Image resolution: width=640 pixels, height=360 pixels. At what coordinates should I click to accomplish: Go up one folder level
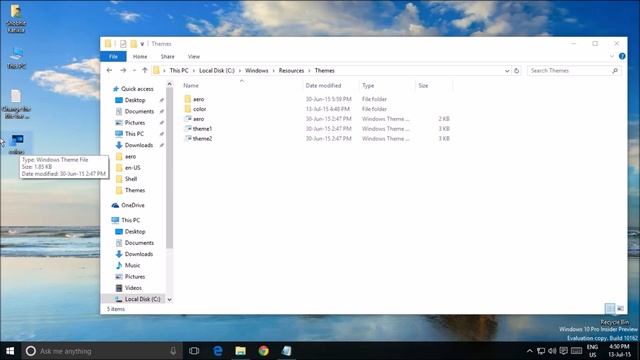[144, 70]
